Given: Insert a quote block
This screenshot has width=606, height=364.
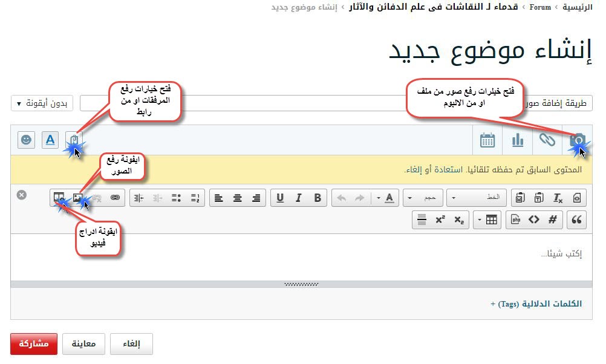Looking at the screenshot, I should [x=576, y=219].
